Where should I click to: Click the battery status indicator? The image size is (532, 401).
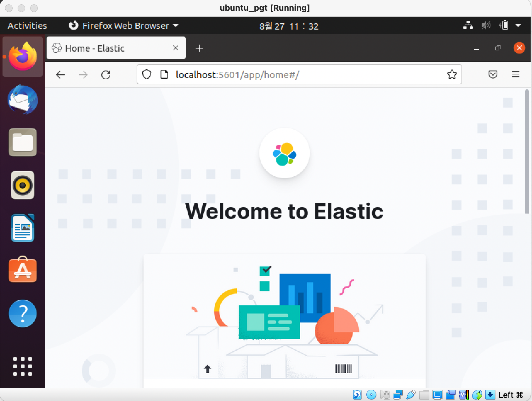(x=504, y=25)
